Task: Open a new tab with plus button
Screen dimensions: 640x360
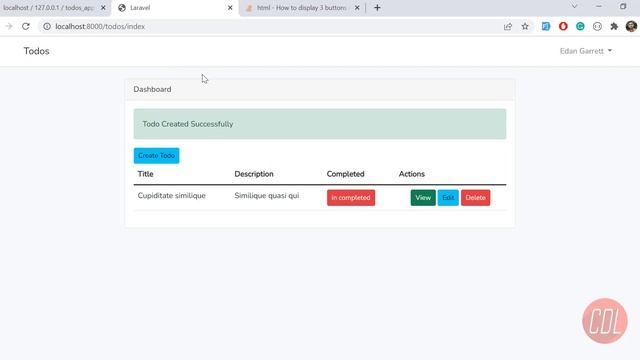Action: click(377, 8)
